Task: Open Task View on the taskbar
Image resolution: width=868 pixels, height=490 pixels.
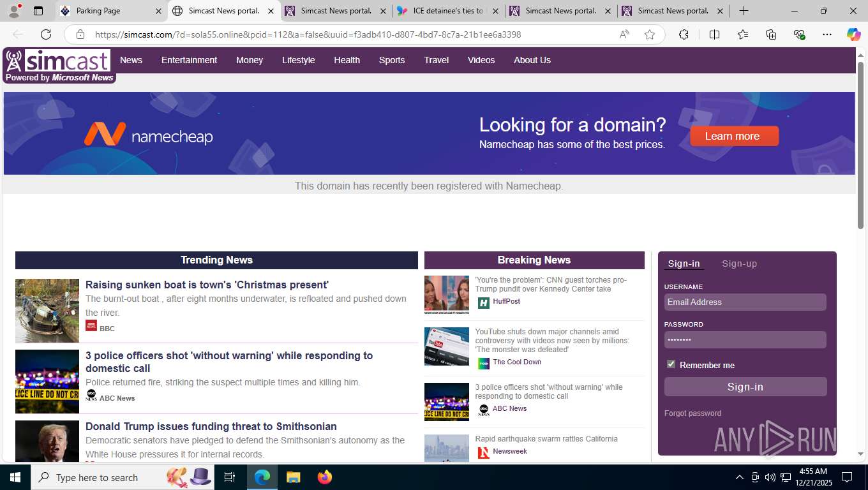Action: click(x=230, y=477)
